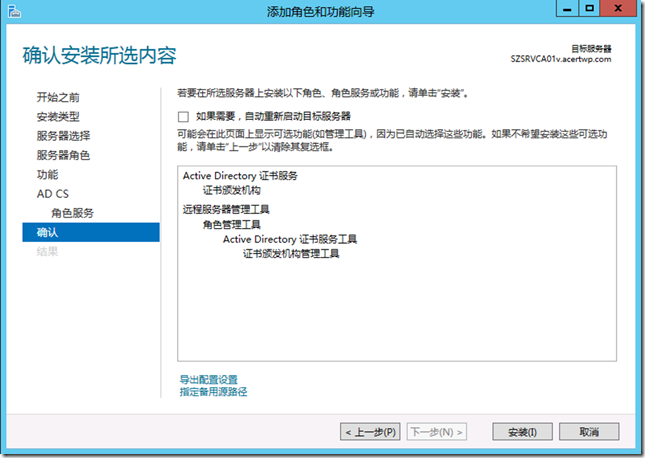
Task: Enable automatic restart of target server checkbox
Action: (x=183, y=117)
